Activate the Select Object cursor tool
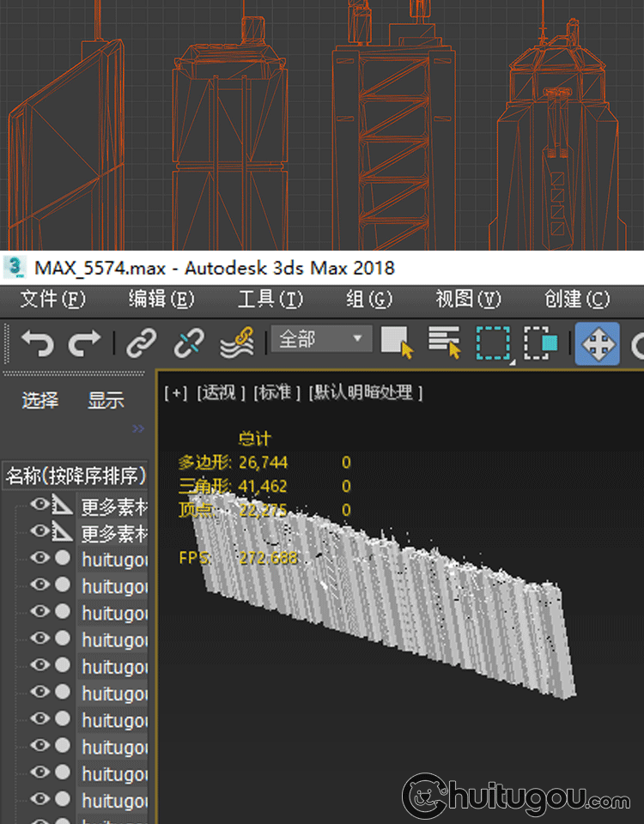 click(397, 342)
